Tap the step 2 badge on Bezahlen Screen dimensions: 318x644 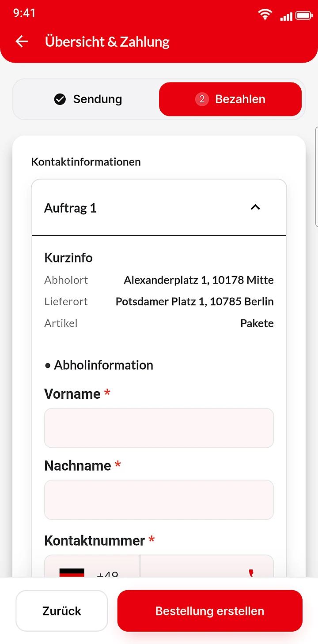tap(202, 99)
